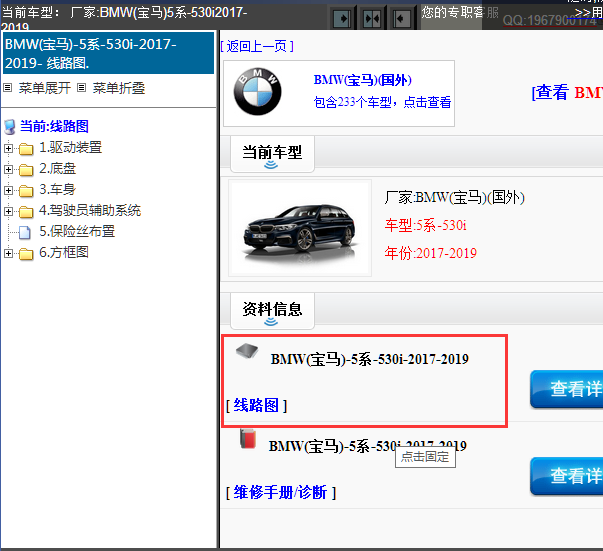Click gray chip icon above 线路图 entry
The width and height of the screenshot is (603, 551).
pyautogui.click(x=247, y=350)
